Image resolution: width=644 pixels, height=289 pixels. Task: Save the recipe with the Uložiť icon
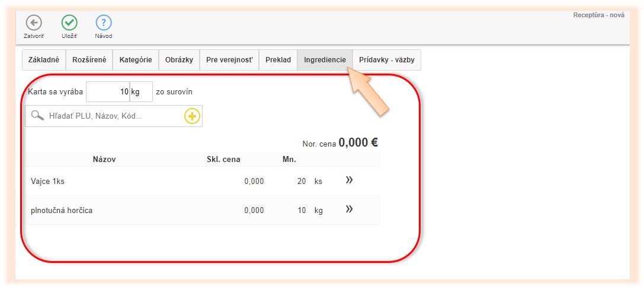click(69, 23)
